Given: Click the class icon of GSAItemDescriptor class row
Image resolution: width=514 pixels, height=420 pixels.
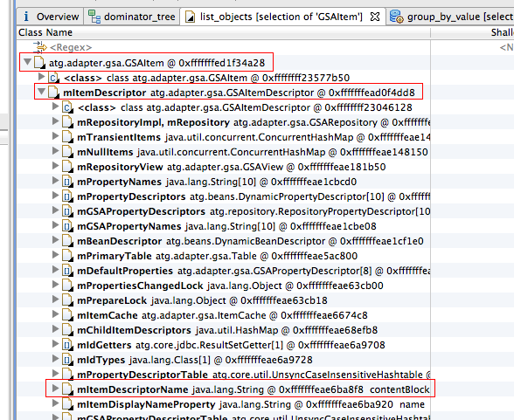Looking at the screenshot, I should (x=67, y=107).
